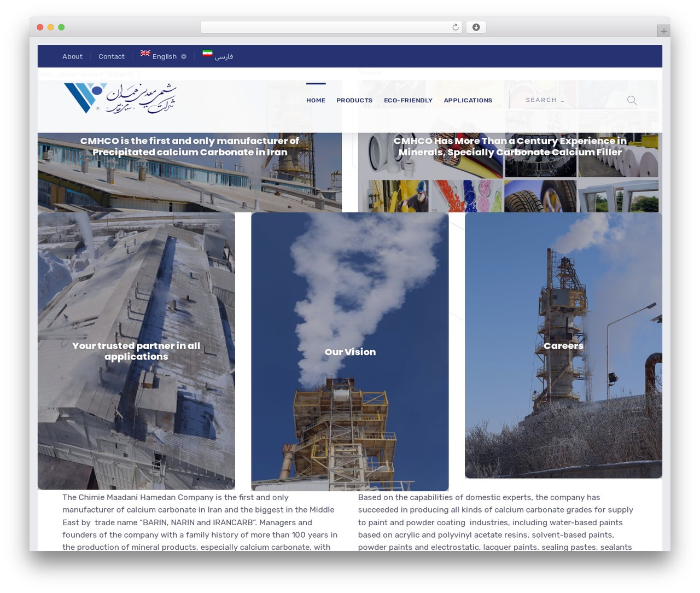This screenshot has width=700, height=593.
Task: Open the About link
Action: 72,56
